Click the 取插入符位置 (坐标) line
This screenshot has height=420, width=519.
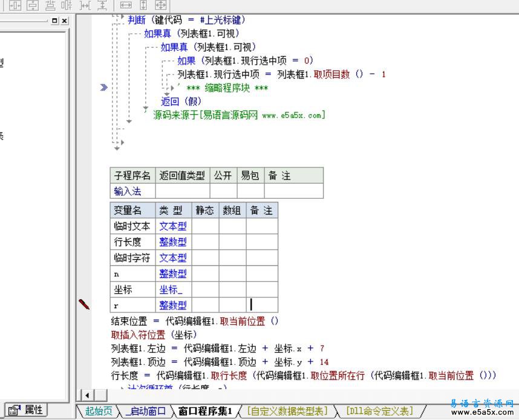tap(154, 335)
